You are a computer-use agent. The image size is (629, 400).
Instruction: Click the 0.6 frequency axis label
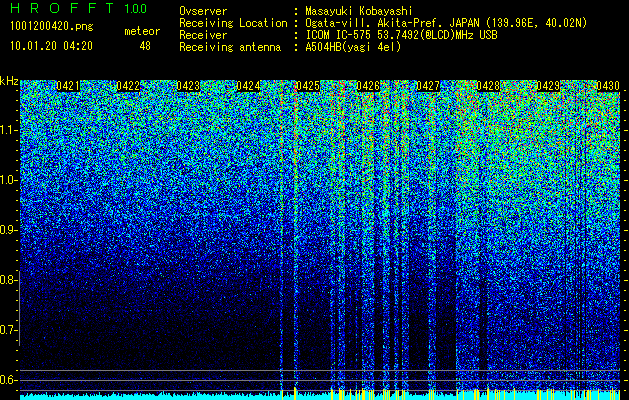coord(7,380)
